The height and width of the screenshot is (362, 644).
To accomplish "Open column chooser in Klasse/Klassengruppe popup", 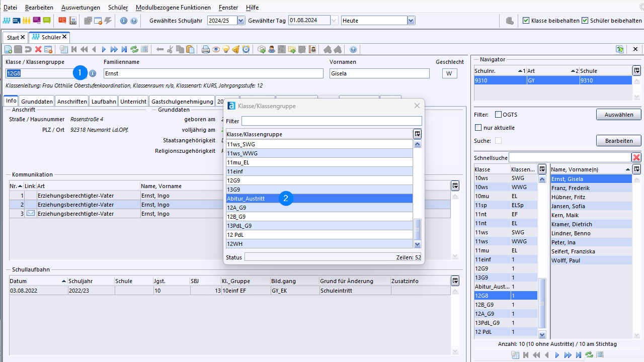I will tap(417, 134).
